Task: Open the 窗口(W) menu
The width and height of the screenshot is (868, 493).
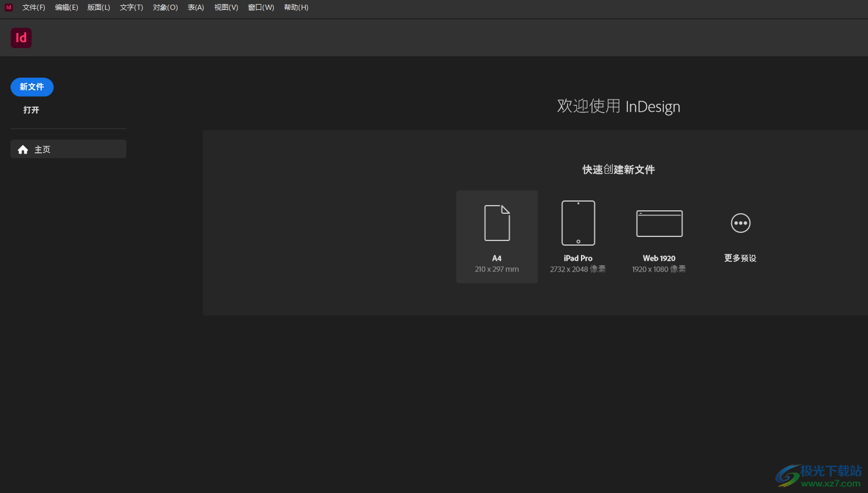Action: point(261,8)
